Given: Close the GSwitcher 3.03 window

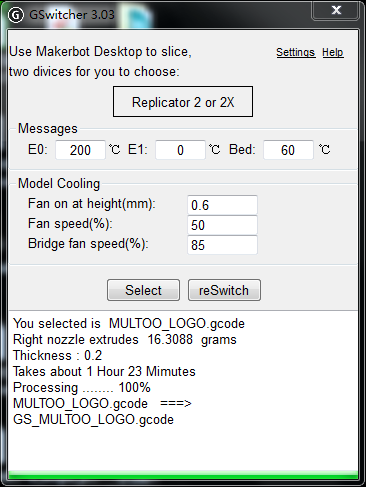Looking at the screenshot, I should [335, 11].
